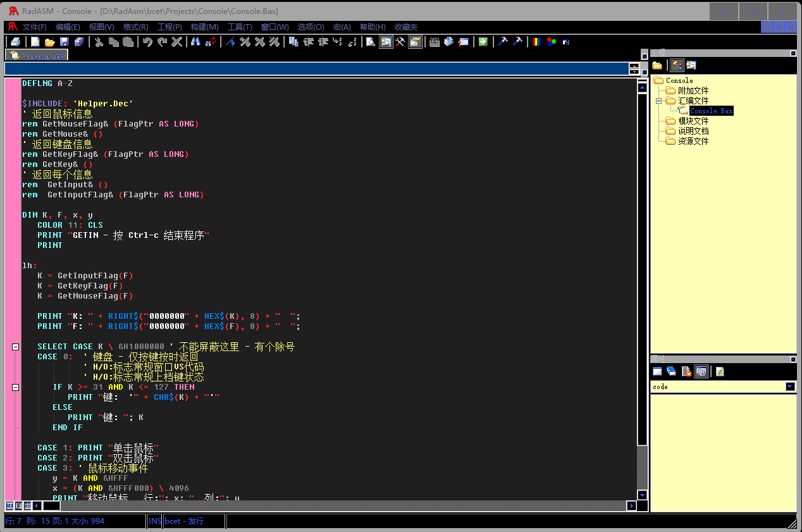This screenshot has height=532, width=802.
Task: Redo the edit via toolbar arrow
Action: point(162,42)
